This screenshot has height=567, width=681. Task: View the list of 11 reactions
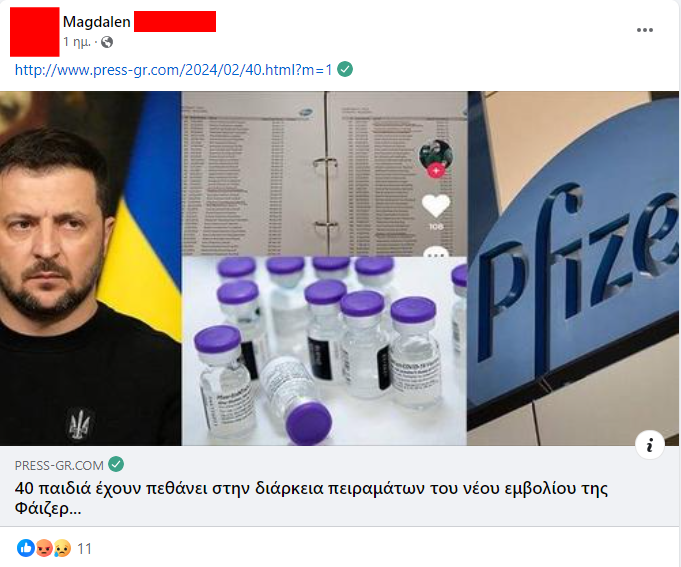84,549
